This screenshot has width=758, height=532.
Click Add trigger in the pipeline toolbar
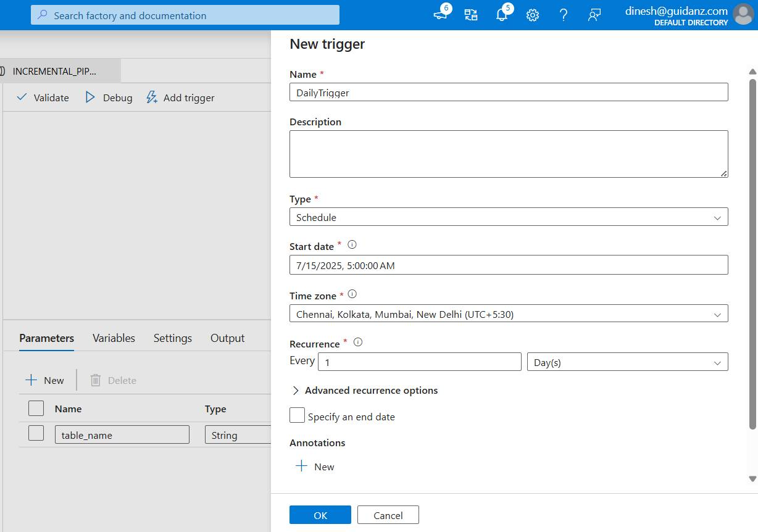click(x=180, y=98)
